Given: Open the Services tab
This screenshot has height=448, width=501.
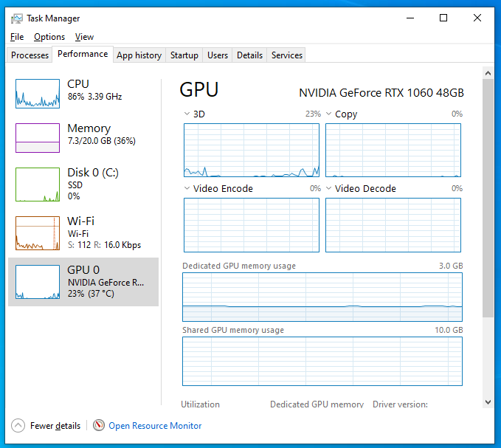Looking at the screenshot, I should (286, 55).
